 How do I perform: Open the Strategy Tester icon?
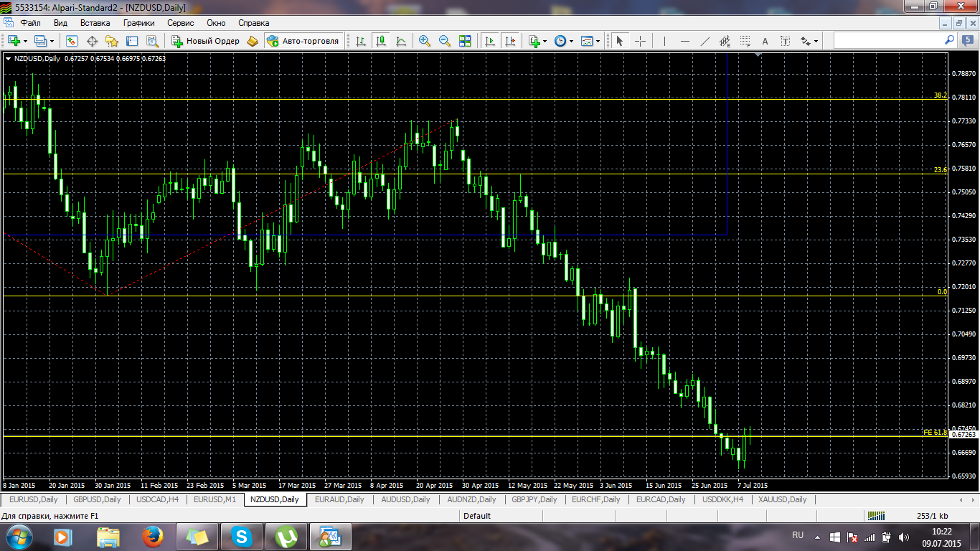point(151,41)
